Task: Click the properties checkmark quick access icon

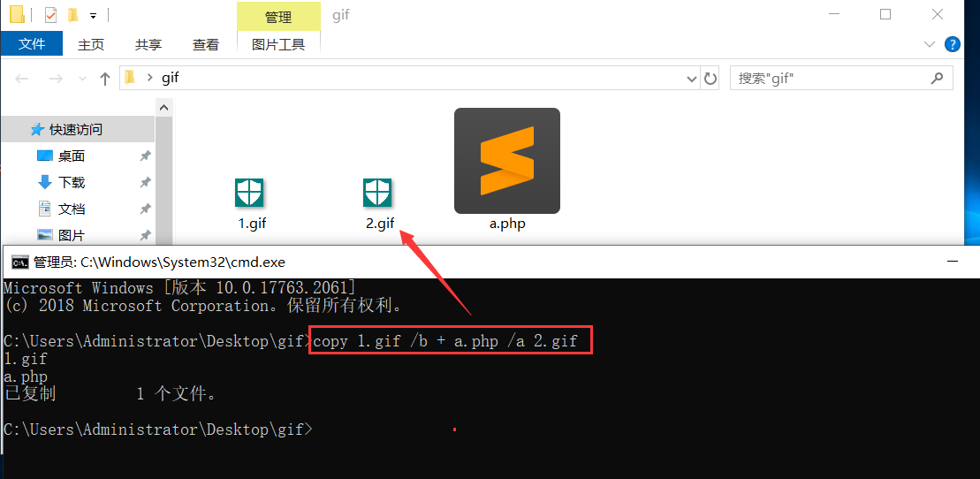Action: [50, 15]
